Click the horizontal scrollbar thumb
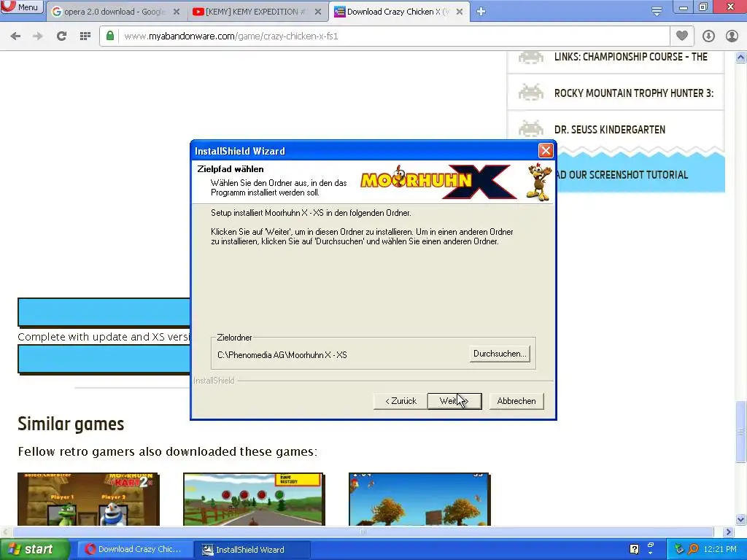This screenshot has width=747, height=560. (363, 532)
